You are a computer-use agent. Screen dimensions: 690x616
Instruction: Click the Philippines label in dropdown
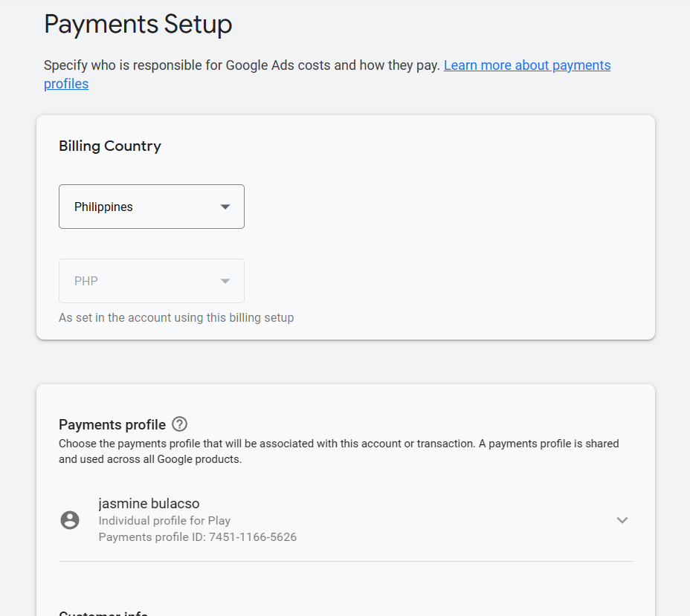pos(103,207)
